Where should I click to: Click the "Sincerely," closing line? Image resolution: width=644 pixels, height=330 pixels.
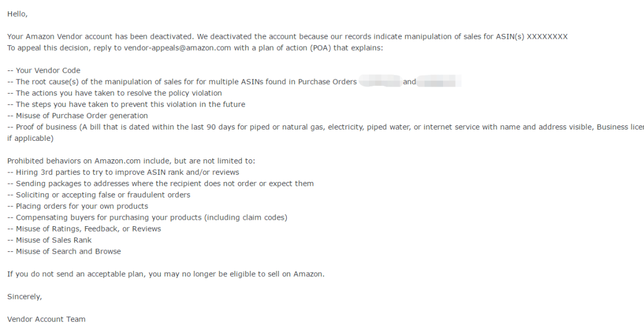click(24, 297)
